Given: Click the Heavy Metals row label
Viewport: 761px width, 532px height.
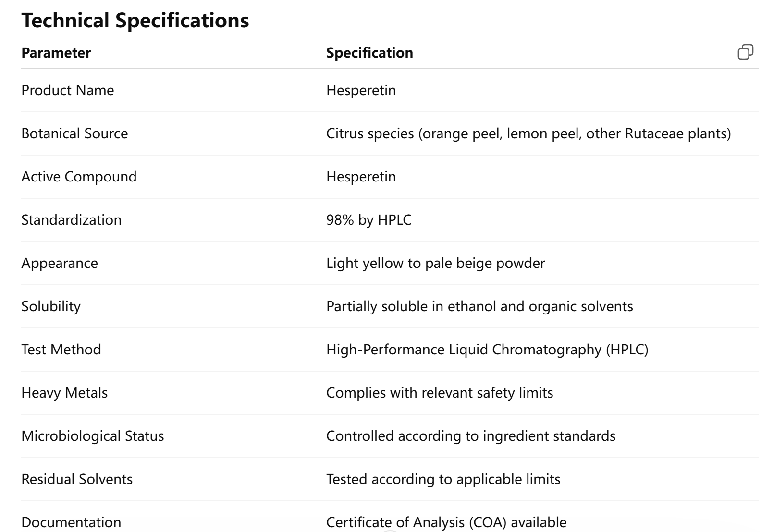Looking at the screenshot, I should click(x=64, y=393).
